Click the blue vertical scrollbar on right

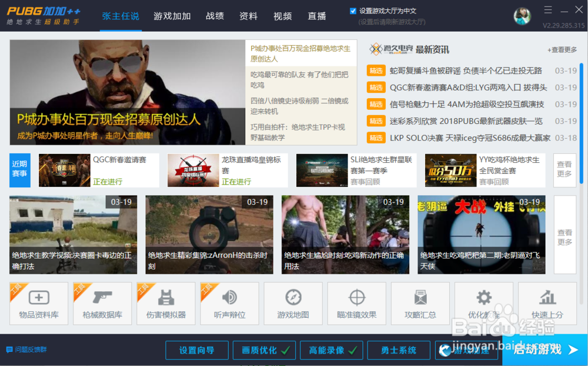click(582, 123)
